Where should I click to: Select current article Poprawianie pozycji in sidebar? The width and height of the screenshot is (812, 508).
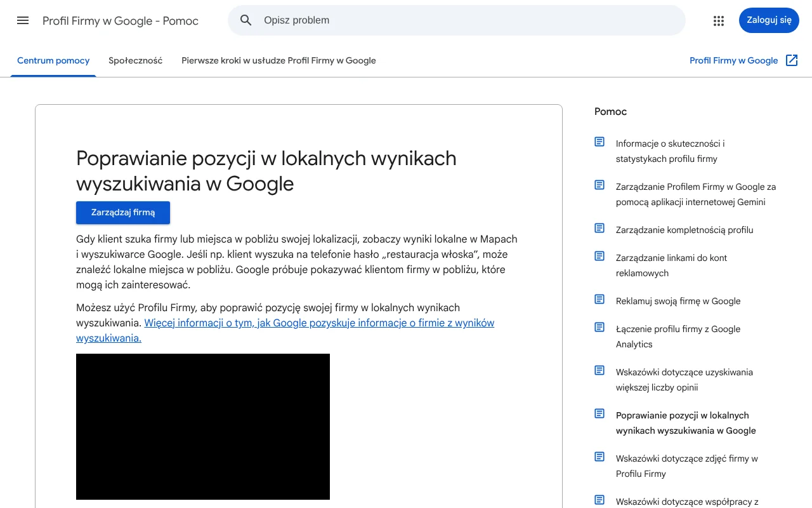click(686, 423)
